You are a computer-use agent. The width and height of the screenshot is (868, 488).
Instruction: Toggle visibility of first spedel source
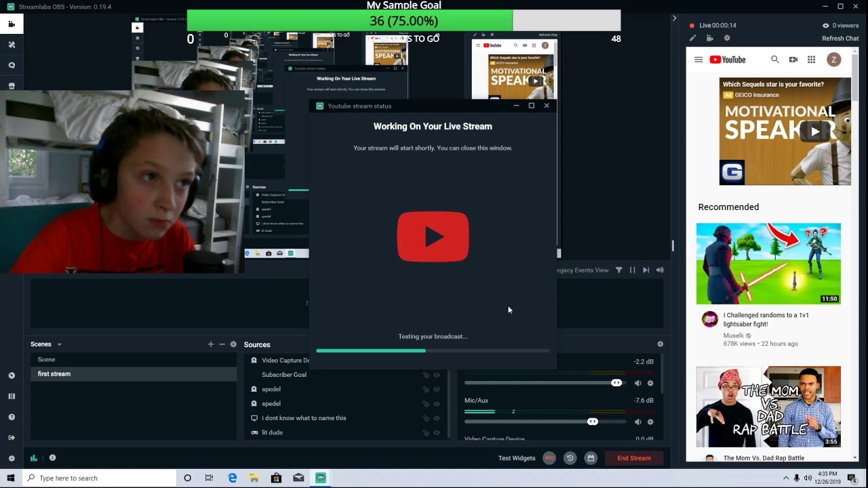click(x=437, y=389)
